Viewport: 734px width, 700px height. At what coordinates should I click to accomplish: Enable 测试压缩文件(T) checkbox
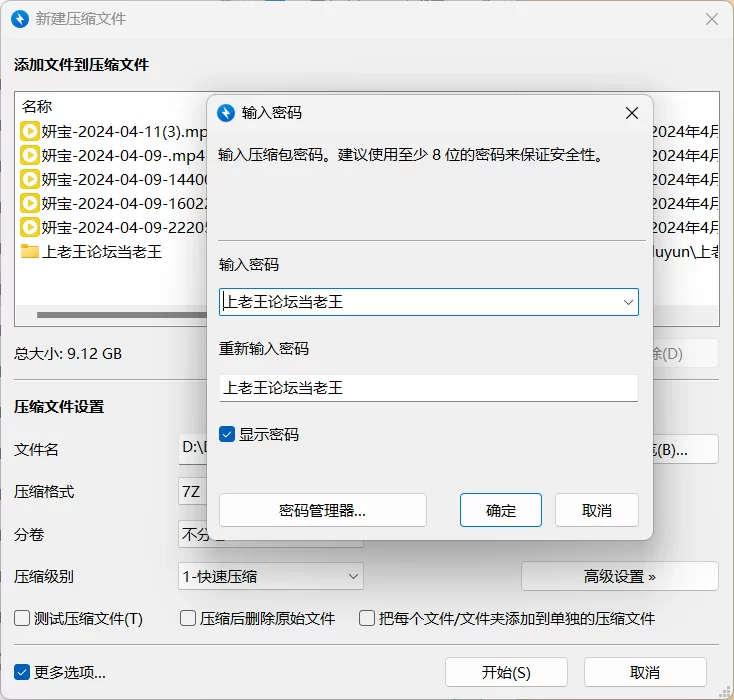[22, 618]
